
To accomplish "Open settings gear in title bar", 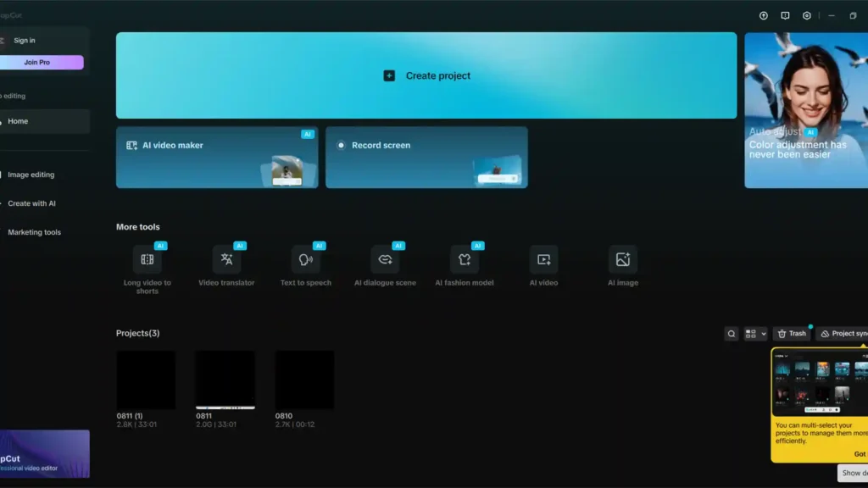I will tap(807, 15).
